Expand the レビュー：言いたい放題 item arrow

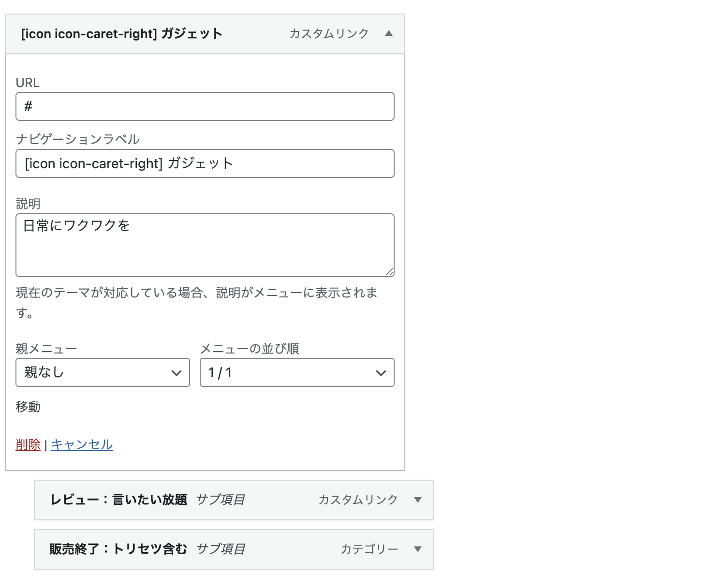[x=418, y=500]
